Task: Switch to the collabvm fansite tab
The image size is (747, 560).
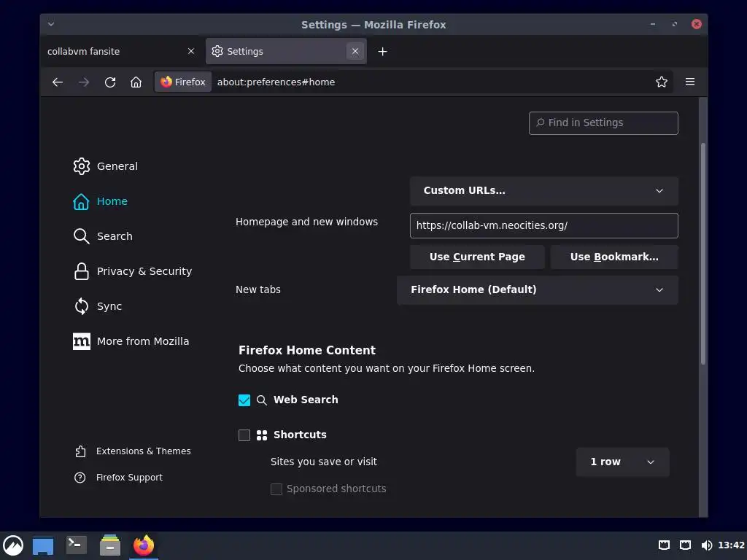Action: coord(123,52)
